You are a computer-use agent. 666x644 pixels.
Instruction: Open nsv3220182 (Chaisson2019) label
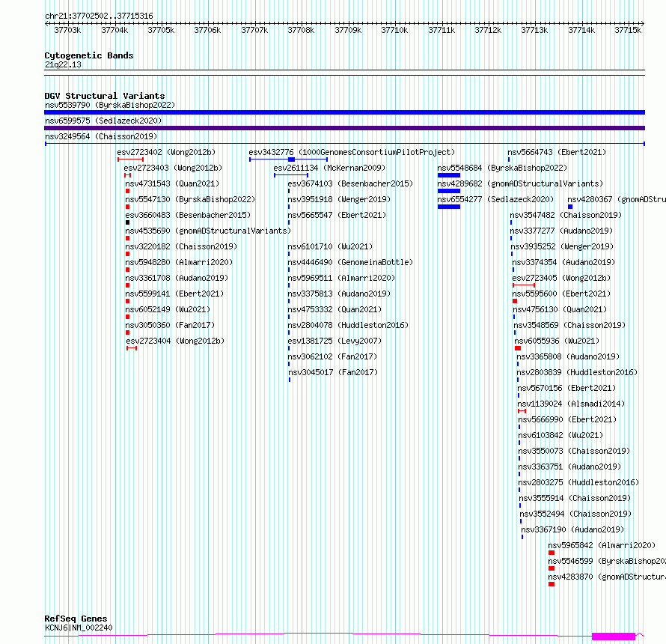coord(181,246)
